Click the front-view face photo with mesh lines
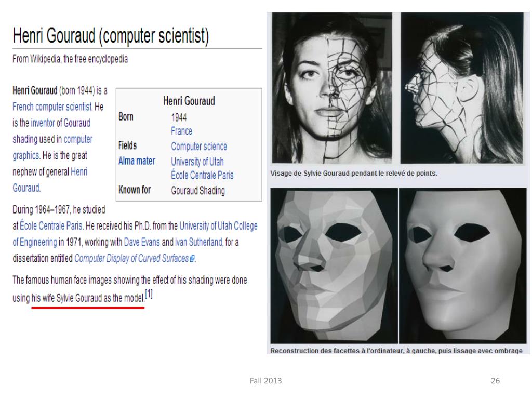Screen dimensions: 532x399 [332, 88]
